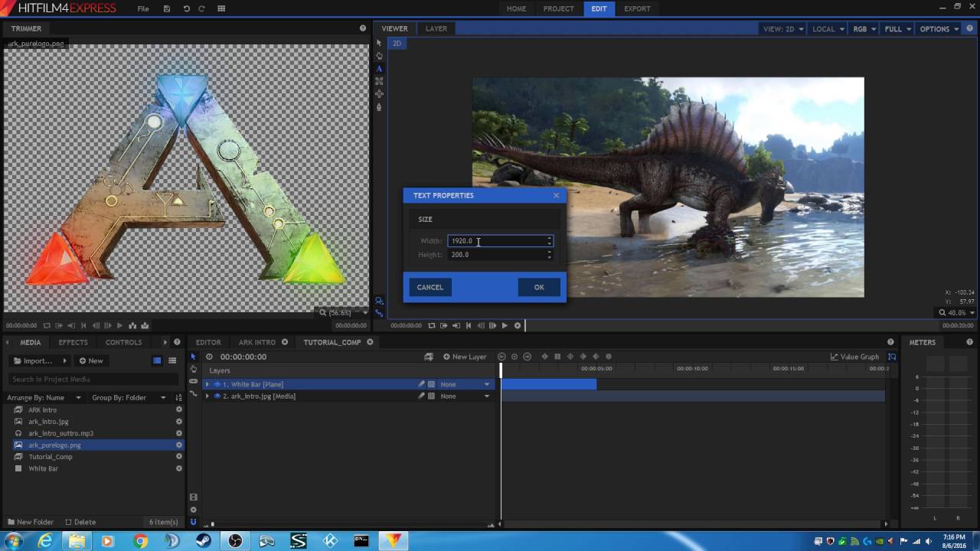Switch media panel to list view
Image resolution: width=980 pixels, height=551 pixels.
coord(172,360)
